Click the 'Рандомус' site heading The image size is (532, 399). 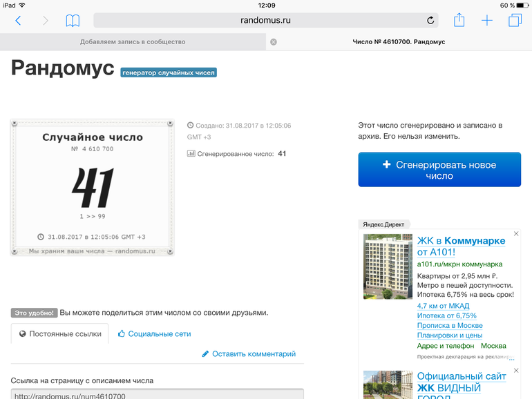(x=62, y=68)
